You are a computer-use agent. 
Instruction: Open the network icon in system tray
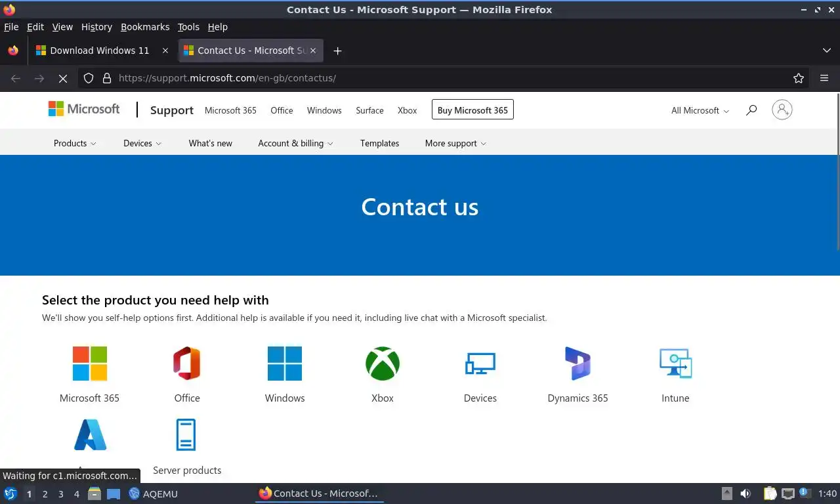pyautogui.click(x=787, y=493)
